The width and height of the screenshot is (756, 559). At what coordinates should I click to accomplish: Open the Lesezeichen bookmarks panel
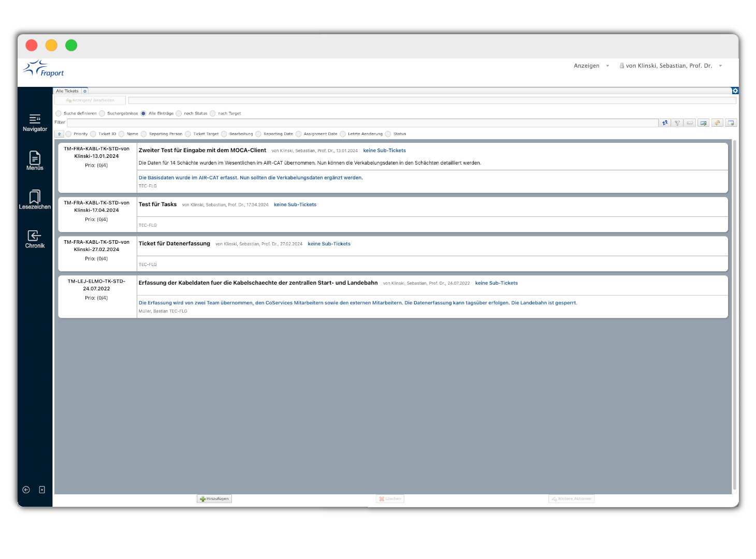coord(35,200)
